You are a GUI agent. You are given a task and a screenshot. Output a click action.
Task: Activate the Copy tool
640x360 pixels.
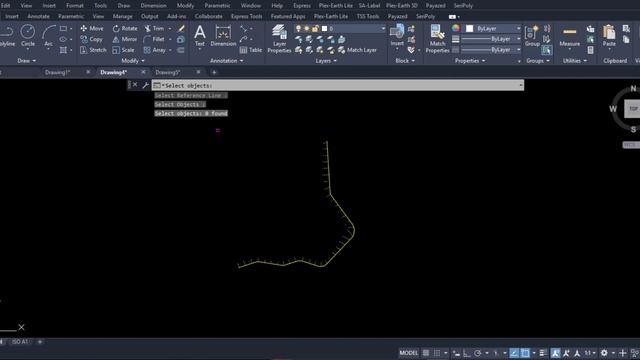(x=91, y=39)
